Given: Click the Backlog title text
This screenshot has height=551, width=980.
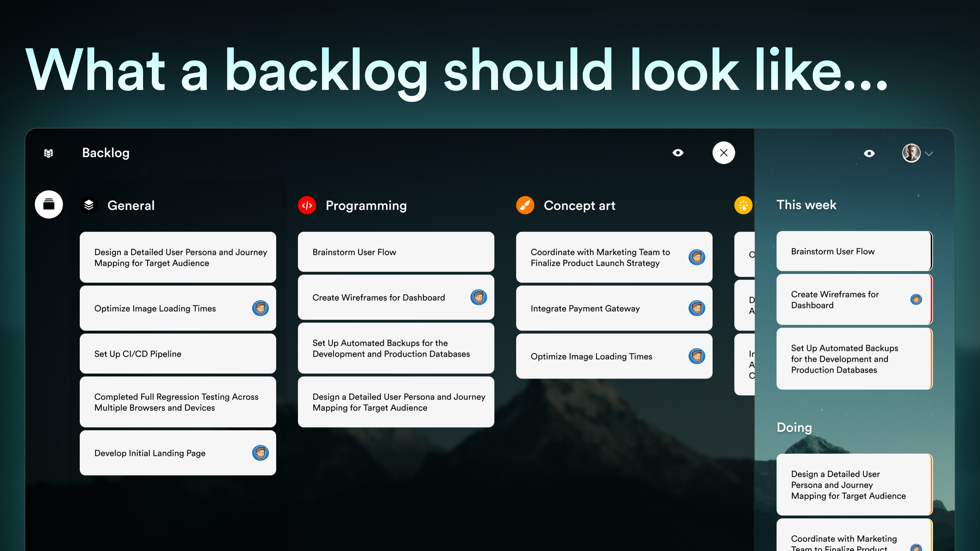Looking at the screenshot, I should tap(106, 153).
